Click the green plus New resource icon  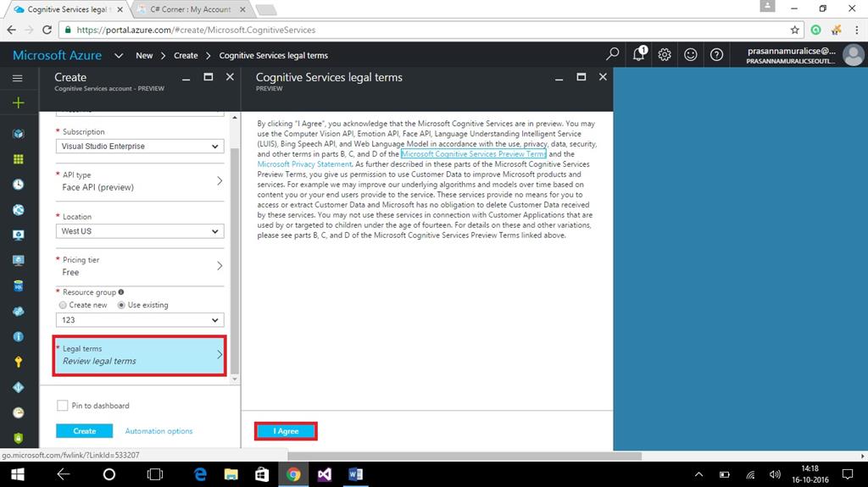pos(19,102)
